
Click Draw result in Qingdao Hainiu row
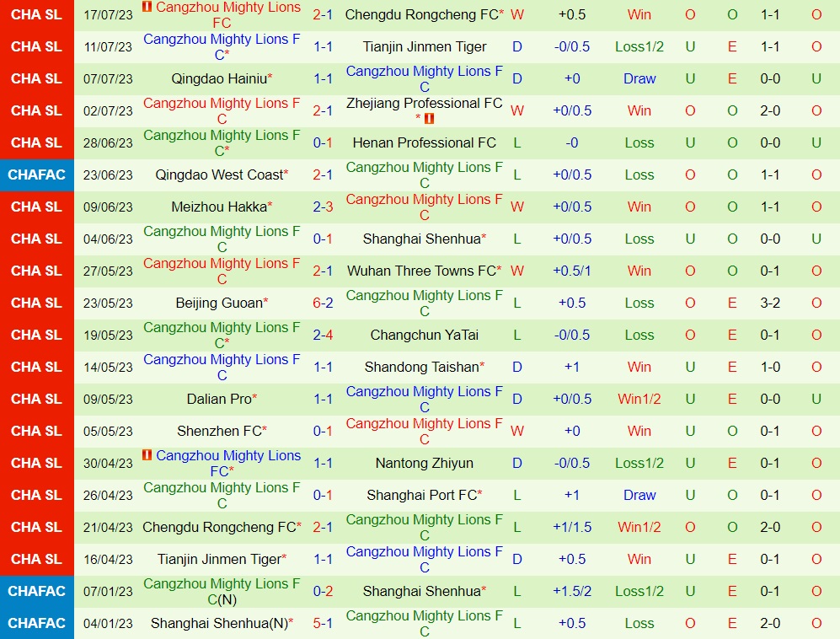pos(639,78)
